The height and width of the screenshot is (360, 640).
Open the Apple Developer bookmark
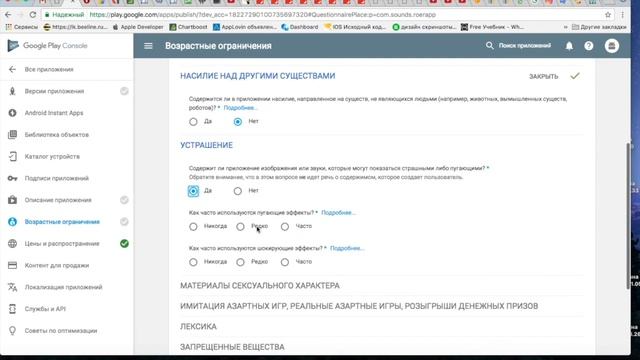point(138,27)
